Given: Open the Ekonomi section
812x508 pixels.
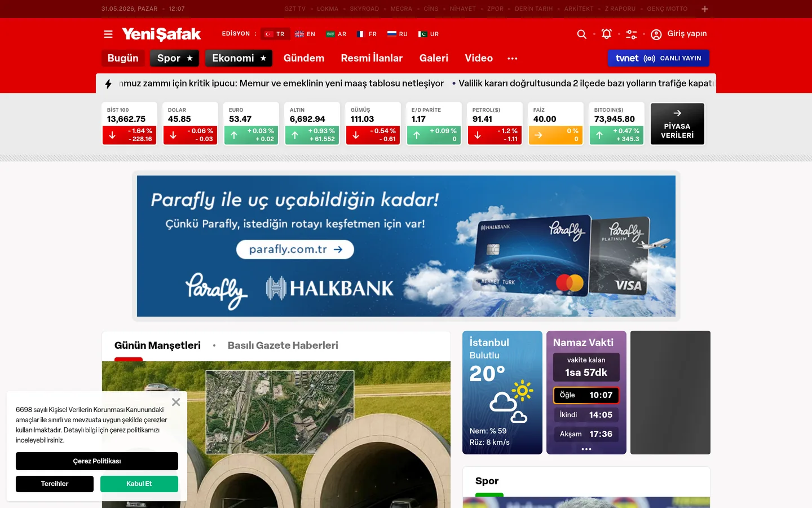Looking at the screenshot, I should tap(239, 58).
